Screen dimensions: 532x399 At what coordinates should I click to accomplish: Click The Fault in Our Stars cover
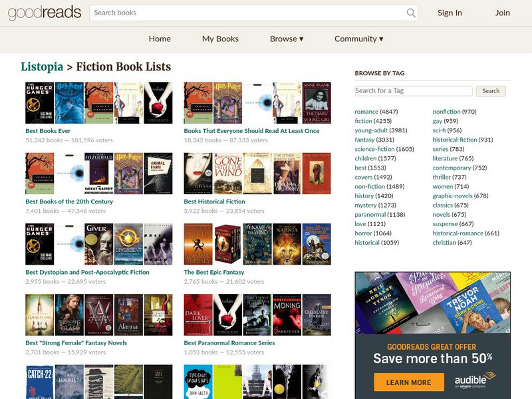(198, 382)
